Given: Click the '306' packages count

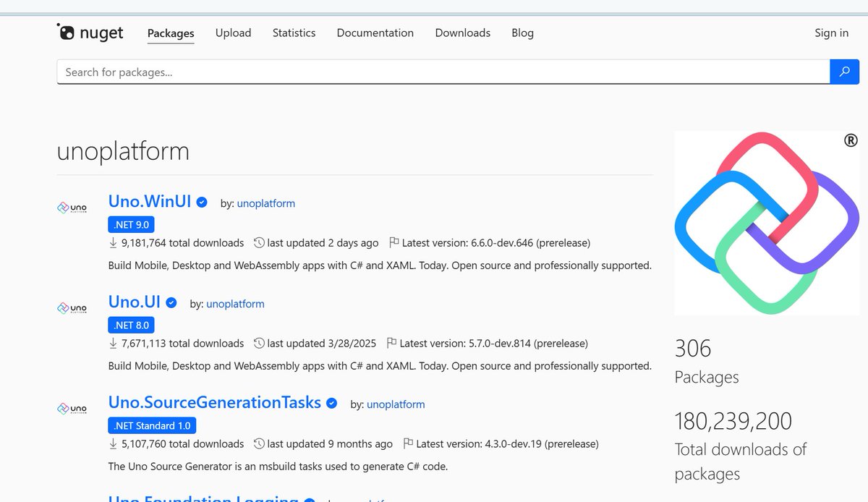Looking at the screenshot, I should 693,349.
